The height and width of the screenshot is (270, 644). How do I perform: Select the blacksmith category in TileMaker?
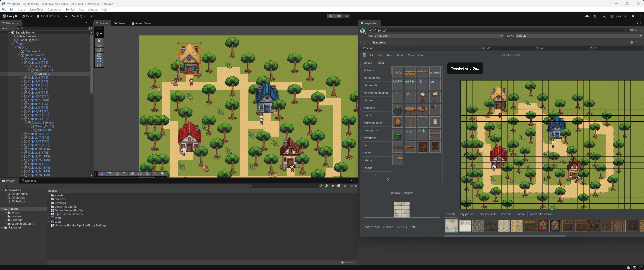coord(370,85)
